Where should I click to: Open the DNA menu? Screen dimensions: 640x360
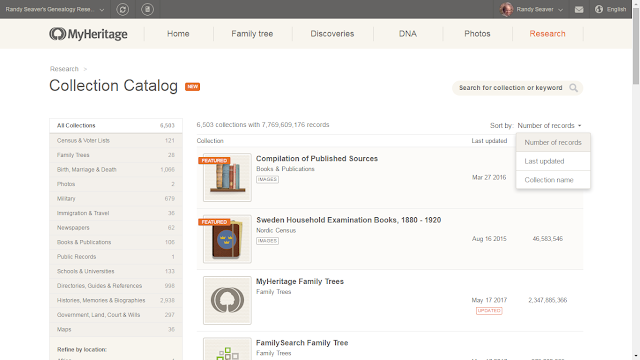[408, 34]
